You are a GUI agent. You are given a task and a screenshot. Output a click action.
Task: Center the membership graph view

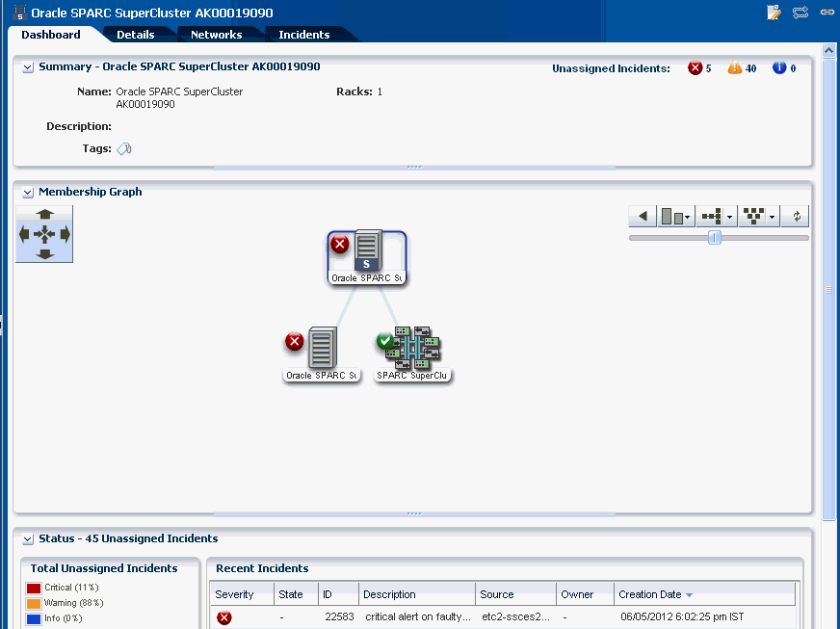(44, 234)
